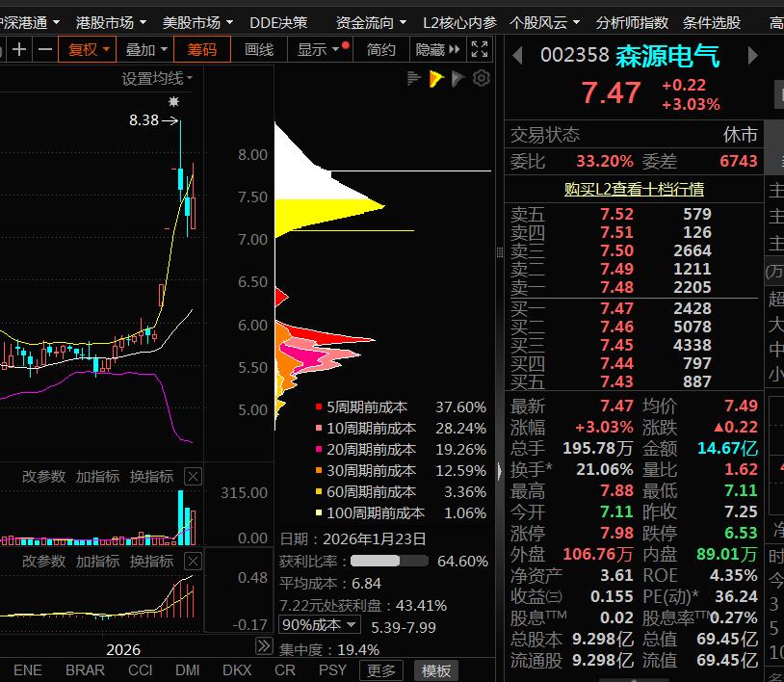Viewport: 784px width, 682px height.
Task: Select gray flame chip view icon
Action: point(457,78)
